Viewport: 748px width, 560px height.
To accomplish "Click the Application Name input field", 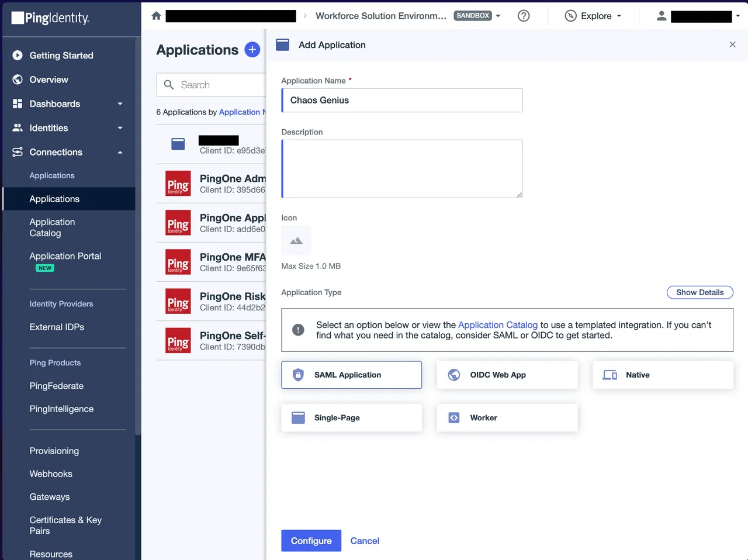I will 402,100.
